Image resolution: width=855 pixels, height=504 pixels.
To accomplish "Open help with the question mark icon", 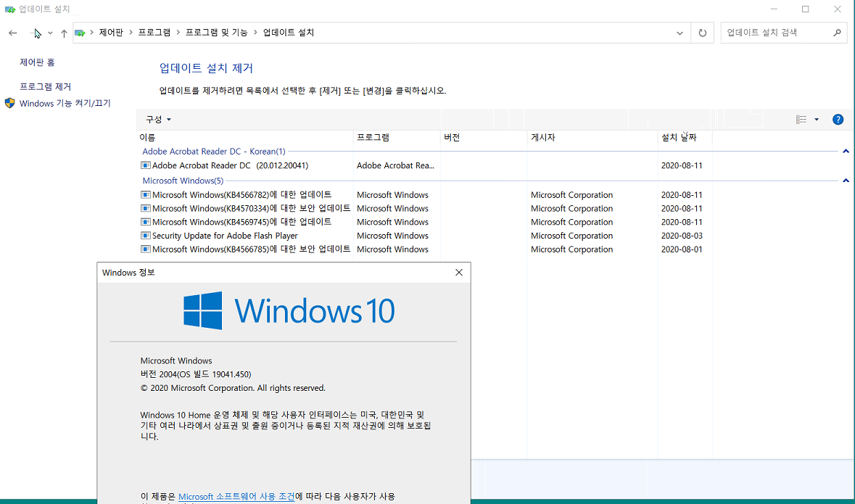I will (838, 120).
